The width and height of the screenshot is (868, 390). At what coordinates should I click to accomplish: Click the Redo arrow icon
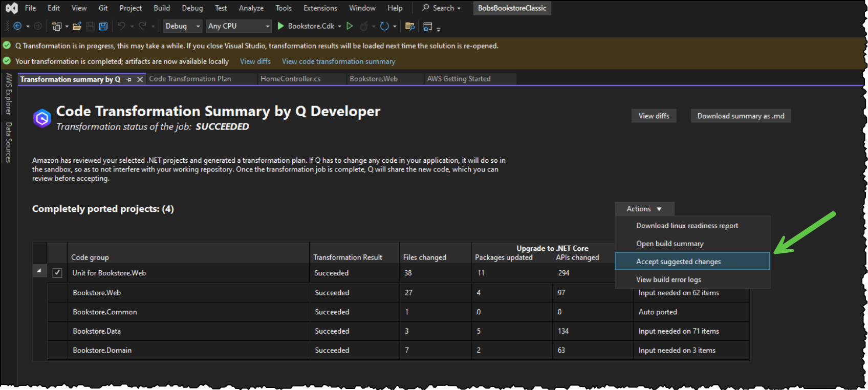(143, 26)
